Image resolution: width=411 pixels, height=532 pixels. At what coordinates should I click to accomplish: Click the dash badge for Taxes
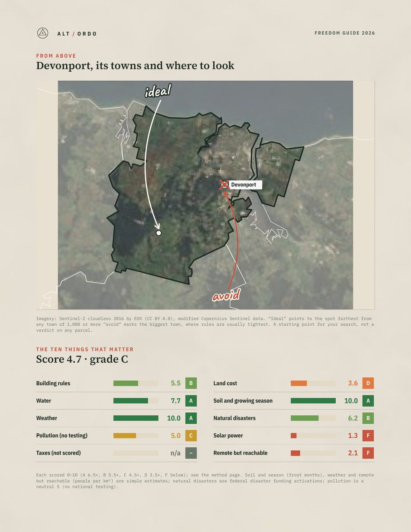click(191, 453)
